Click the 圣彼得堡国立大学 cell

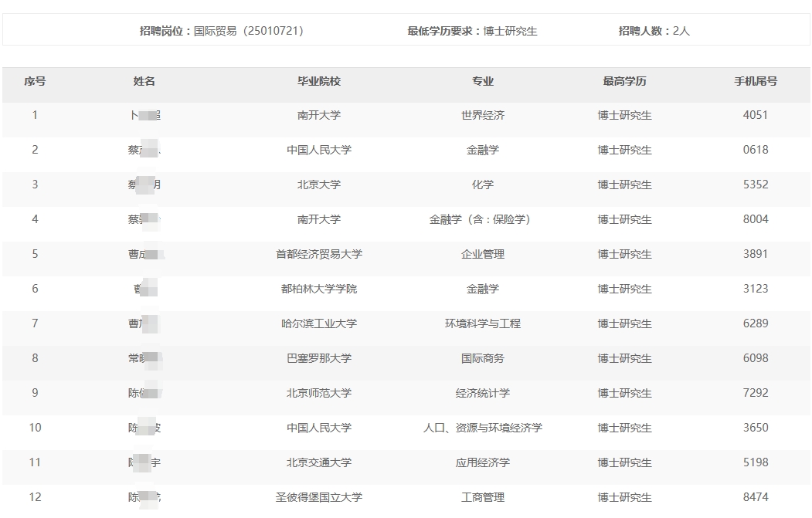(x=319, y=497)
